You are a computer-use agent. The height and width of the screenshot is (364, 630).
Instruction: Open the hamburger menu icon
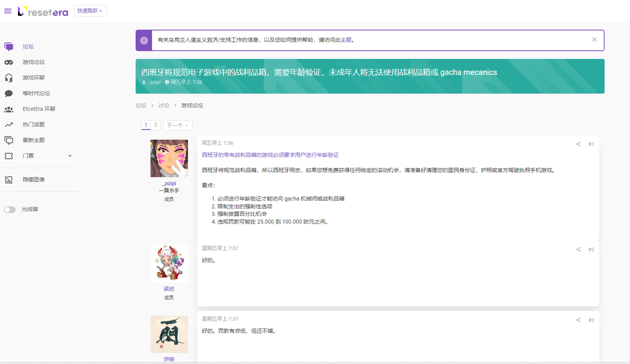pos(7,11)
